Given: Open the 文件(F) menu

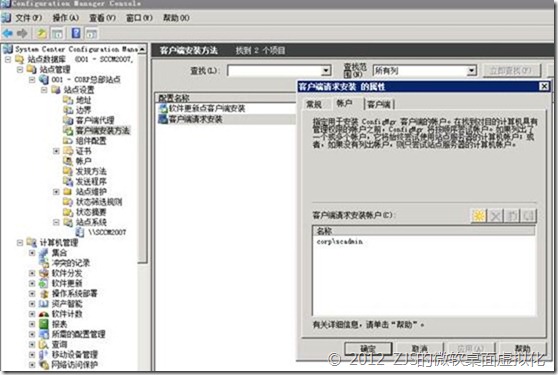Looking at the screenshot, I should 28,18.
